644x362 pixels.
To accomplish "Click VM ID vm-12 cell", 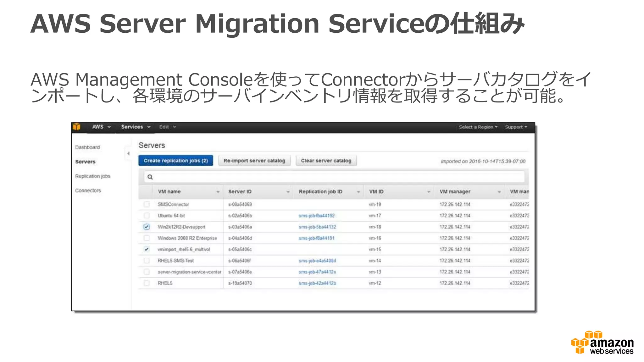I will (x=375, y=283).
